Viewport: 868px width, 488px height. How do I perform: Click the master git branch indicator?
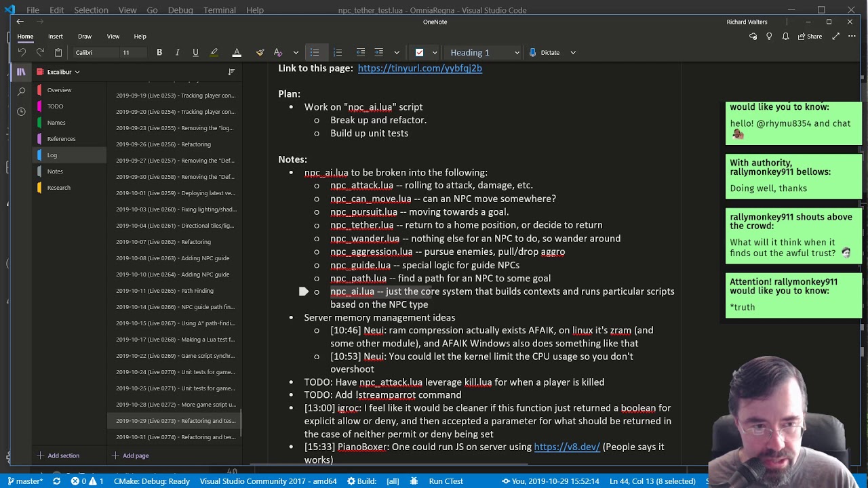click(x=25, y=481)
